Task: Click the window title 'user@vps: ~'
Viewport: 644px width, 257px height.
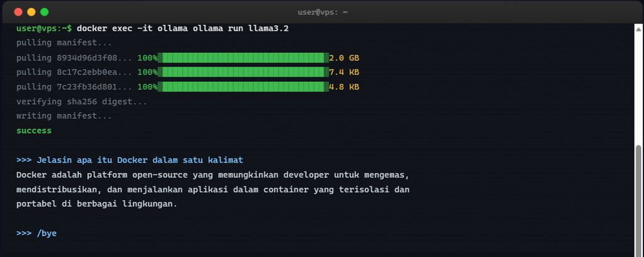Action: tap(323, 12)
